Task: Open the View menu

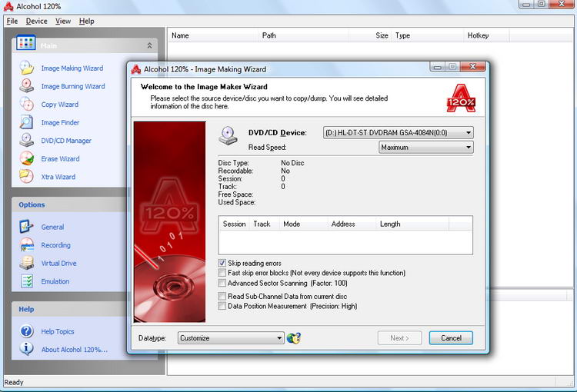Action: [63, 21]
